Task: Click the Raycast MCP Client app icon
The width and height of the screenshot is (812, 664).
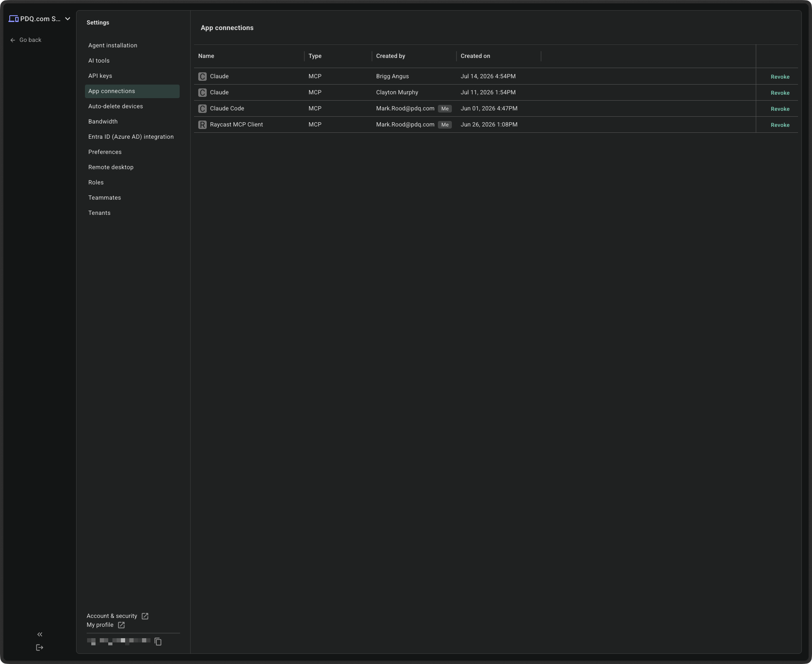Action: (x=202, y=125)
